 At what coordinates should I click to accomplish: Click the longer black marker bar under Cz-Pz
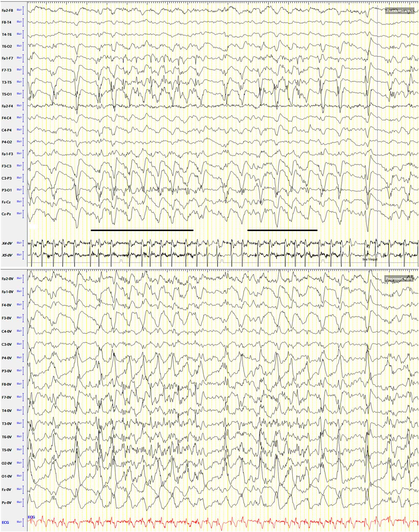pyautogui.click(x=142, y=230)
